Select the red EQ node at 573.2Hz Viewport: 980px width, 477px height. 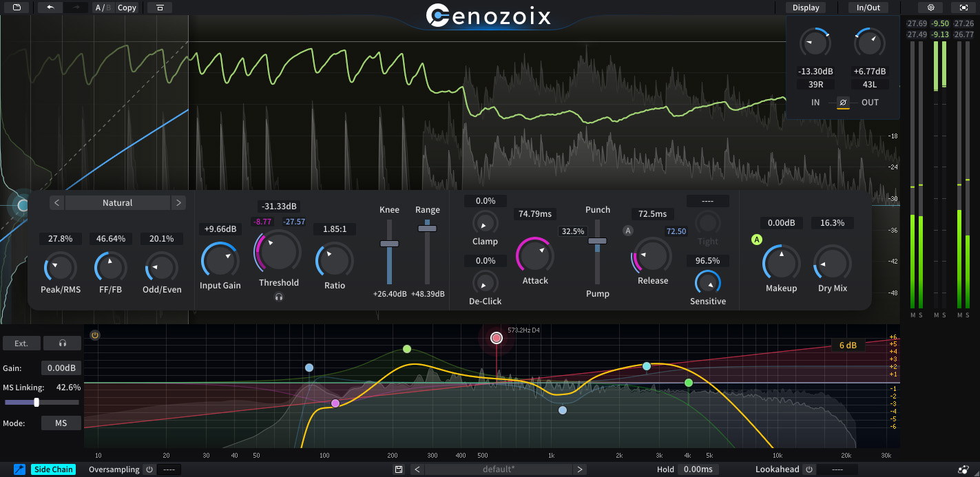[x=497, y=338]
